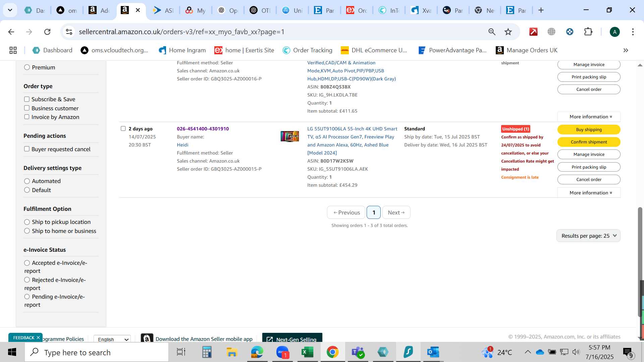Image resolution: width=644 pixels, height=362 pixels.
Task: Open the red arrow browser extension
Action: click(x=533, y=32)
